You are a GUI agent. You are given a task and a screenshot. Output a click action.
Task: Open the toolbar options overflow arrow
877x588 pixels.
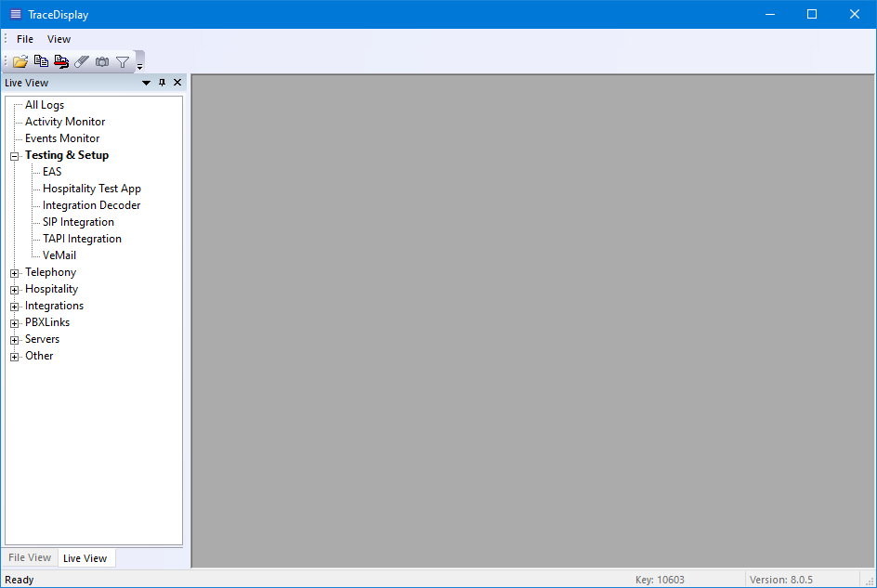point(140,65)
